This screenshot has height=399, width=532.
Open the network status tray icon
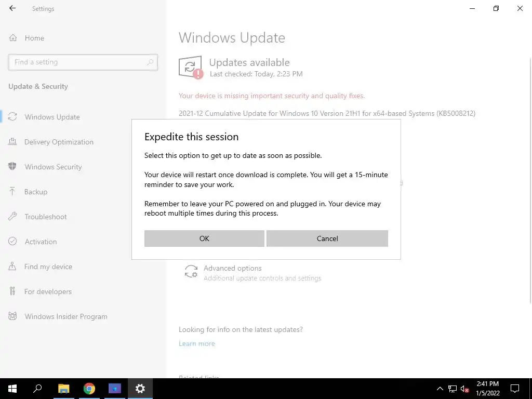tap(453, 389)
